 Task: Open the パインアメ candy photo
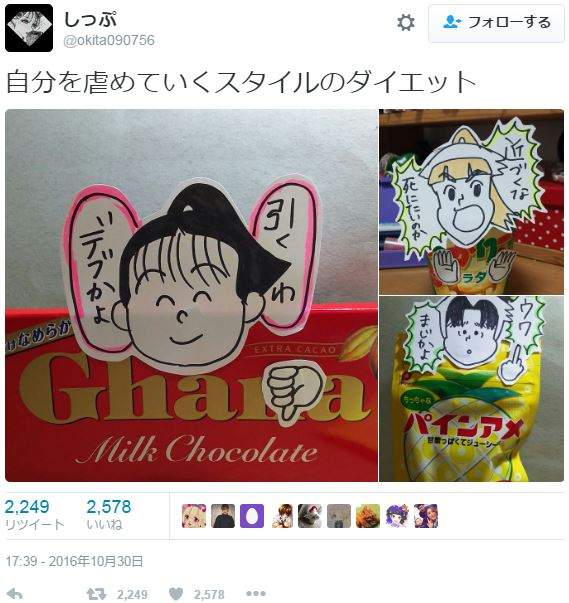[471, 389]
